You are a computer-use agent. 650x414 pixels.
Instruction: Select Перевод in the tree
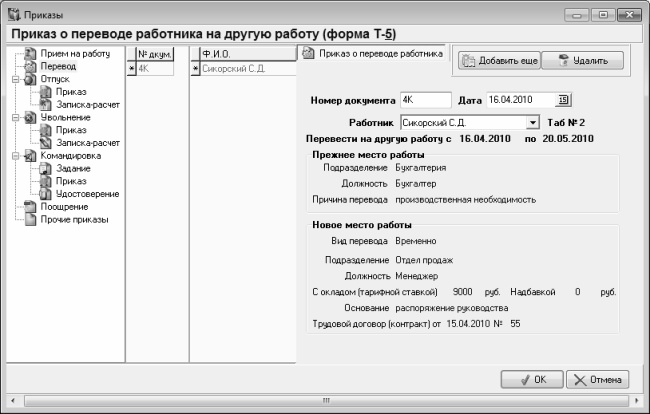[58, 66]
